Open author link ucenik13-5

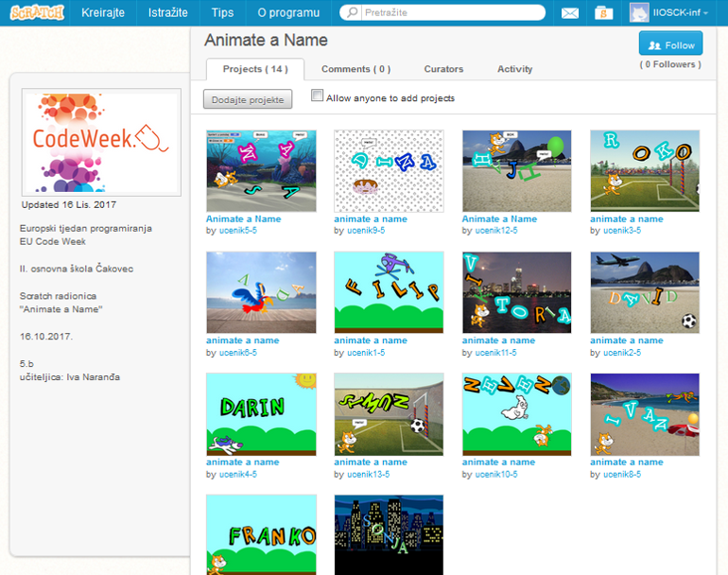click(368, 474)
